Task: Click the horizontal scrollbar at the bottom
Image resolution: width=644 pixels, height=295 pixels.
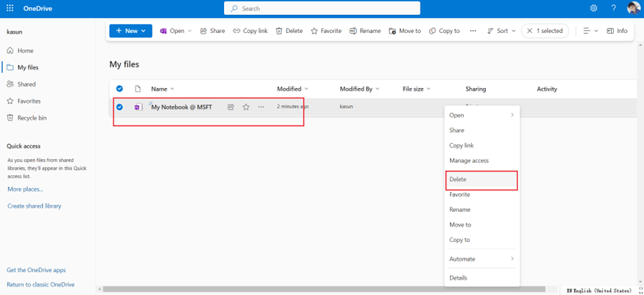Action: coord(323,290)
